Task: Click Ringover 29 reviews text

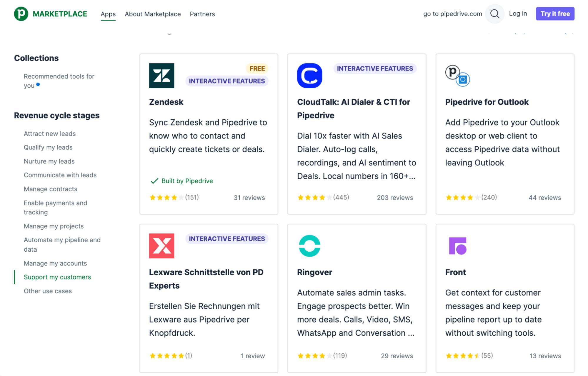Action: [x=397, y=356]
